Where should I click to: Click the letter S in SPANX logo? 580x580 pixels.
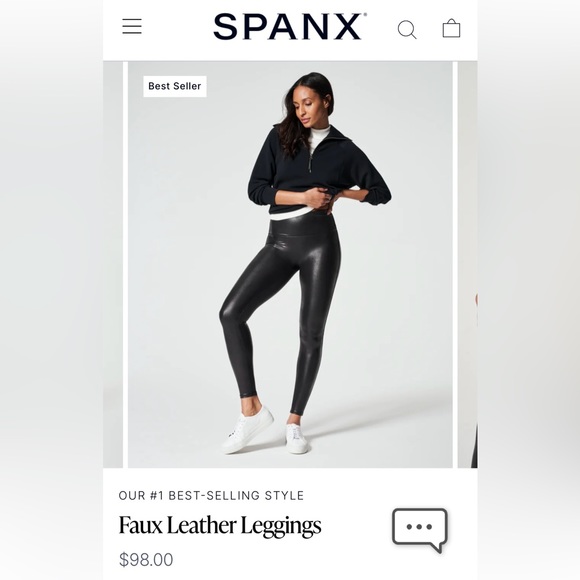226,27
